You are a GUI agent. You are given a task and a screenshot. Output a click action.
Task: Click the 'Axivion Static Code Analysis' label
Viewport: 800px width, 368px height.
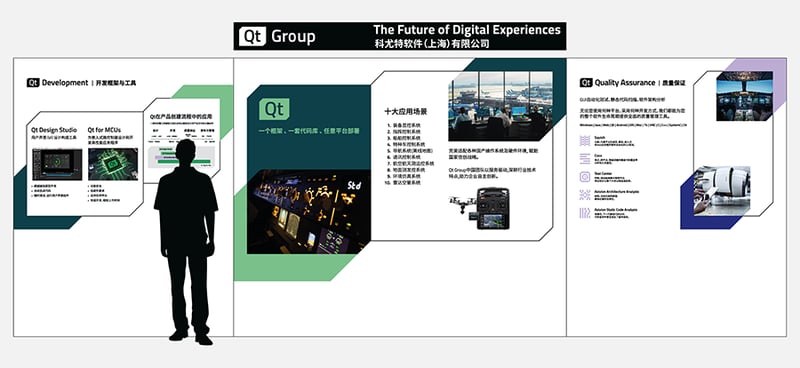pyautogui.click(x=616, y=210)
